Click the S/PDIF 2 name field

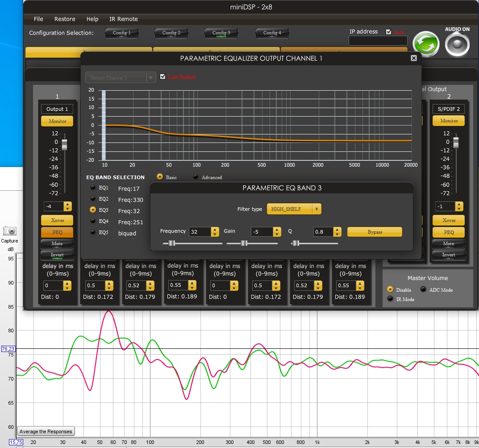tap(449, 109)
